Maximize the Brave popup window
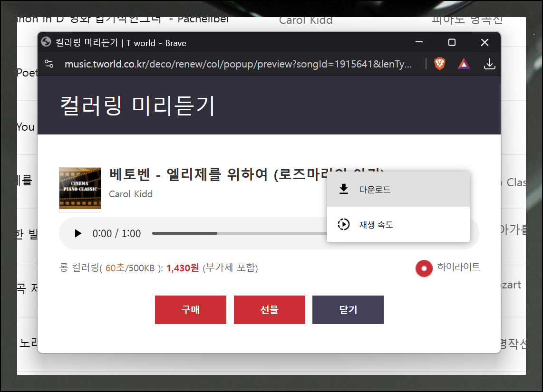 452,42
